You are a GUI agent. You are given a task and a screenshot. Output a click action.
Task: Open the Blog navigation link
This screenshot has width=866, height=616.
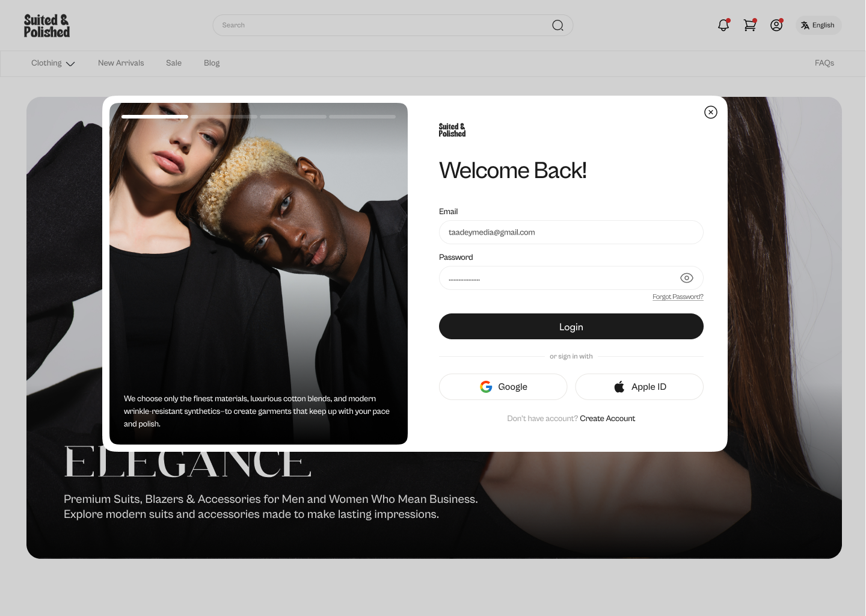click(x=212, y=63)
